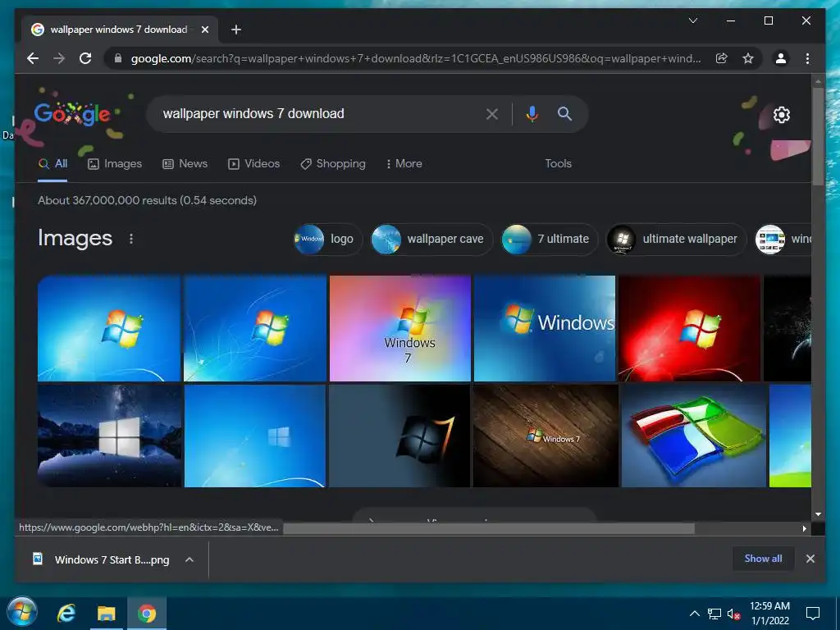Image resolution: width=840 pixels, height=630 pixels.
Task: Select the All search tab
Action: pyautogui.click(x=52, y=164)
